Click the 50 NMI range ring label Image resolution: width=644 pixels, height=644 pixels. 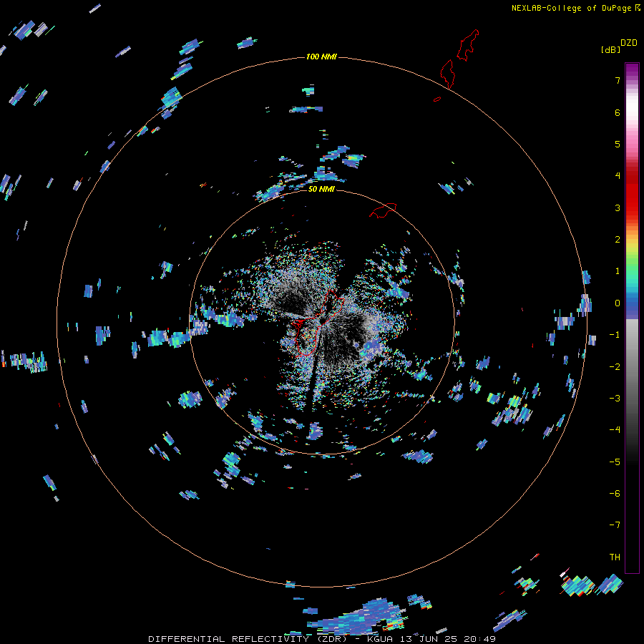(321, 189)
